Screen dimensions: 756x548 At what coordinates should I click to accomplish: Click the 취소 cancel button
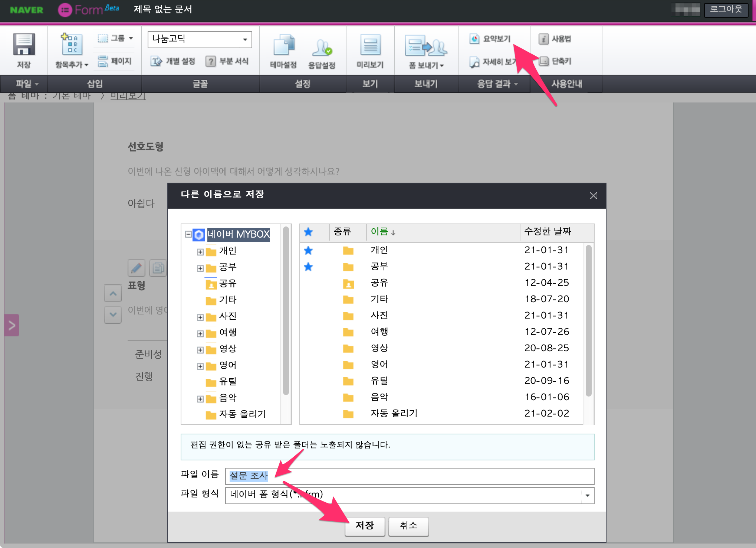tap(408, 526)
